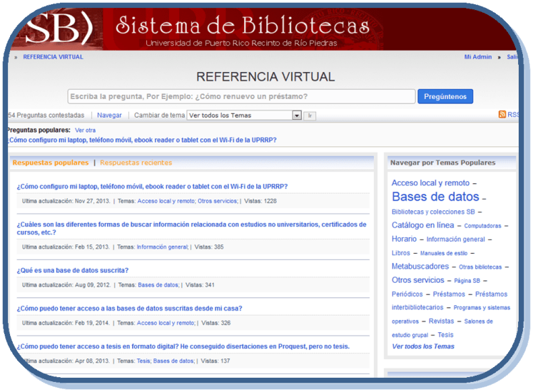Switch to 'Respuestas populares' tab

[x=51, y=163]
